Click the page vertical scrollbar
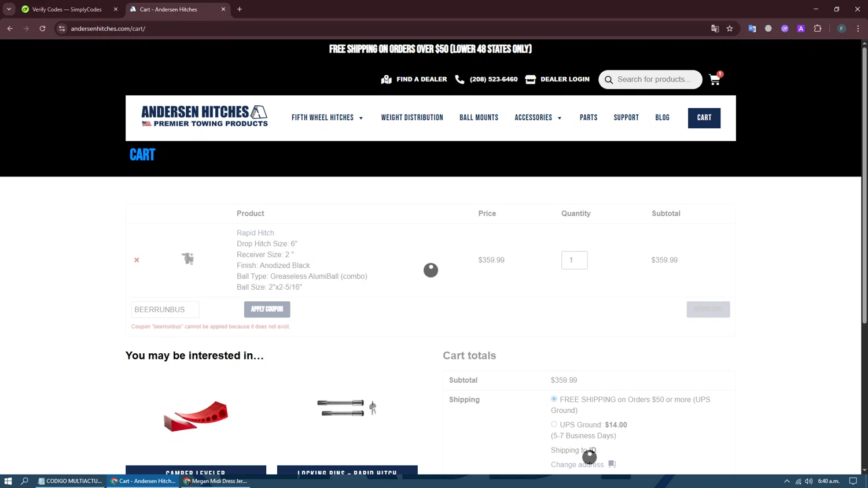868x488 pixels. click(865, 185)
